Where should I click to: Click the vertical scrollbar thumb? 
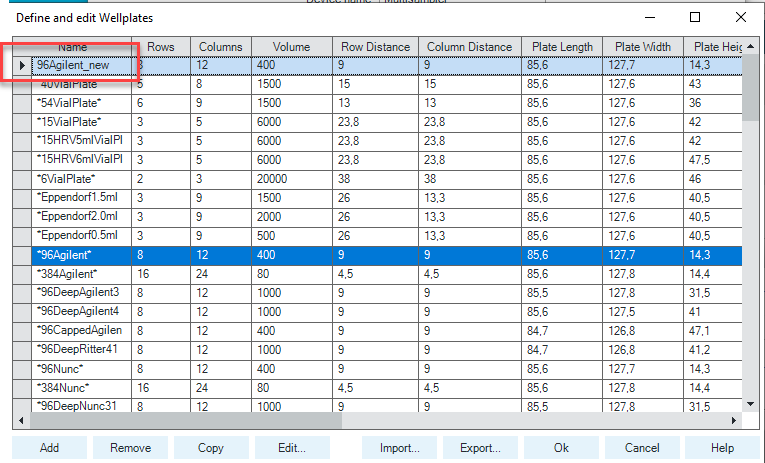click(750, 88)
